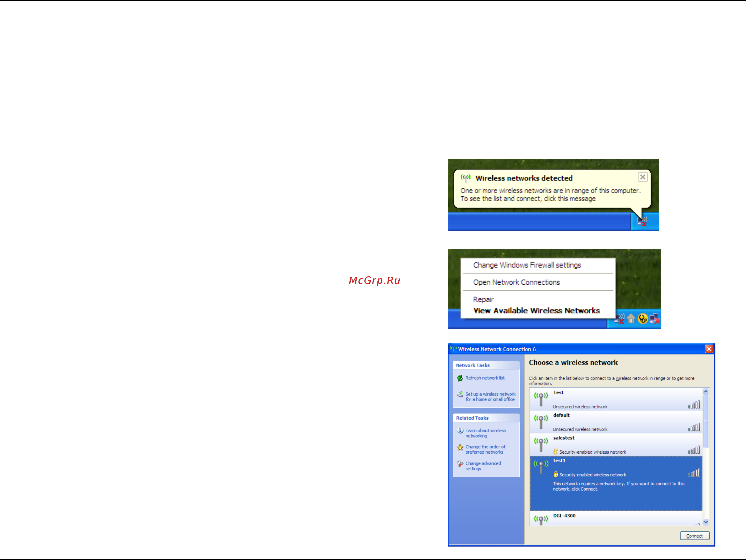Click Wireless Network Connection 6 title icon
Image resolution: width=746 pixels, height=560 pixels.
tap(453, 349)
